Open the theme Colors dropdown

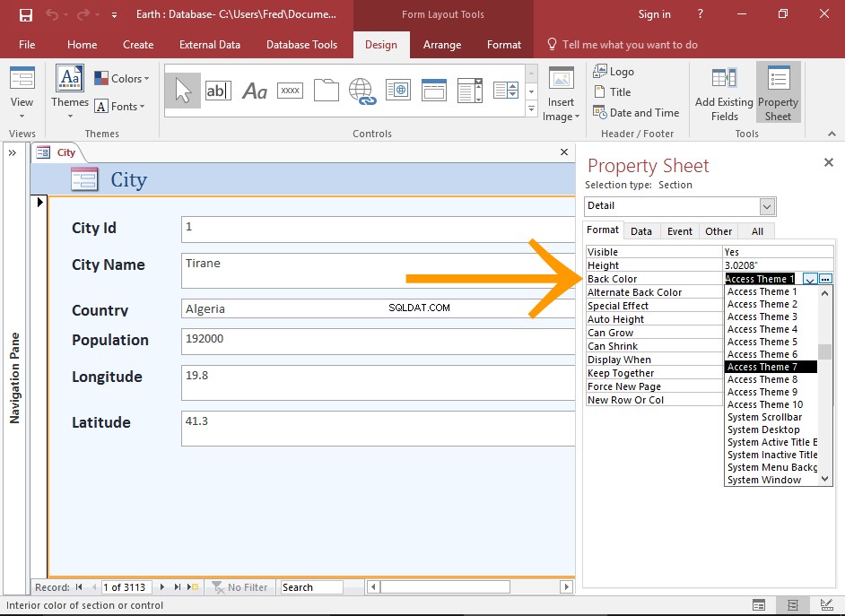(122, 79)
